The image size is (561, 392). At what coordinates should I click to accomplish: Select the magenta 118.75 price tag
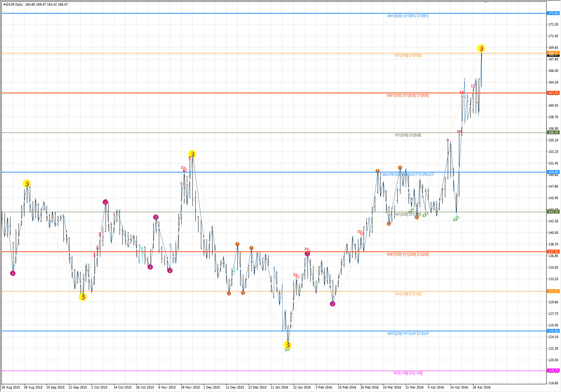(553, 371)
